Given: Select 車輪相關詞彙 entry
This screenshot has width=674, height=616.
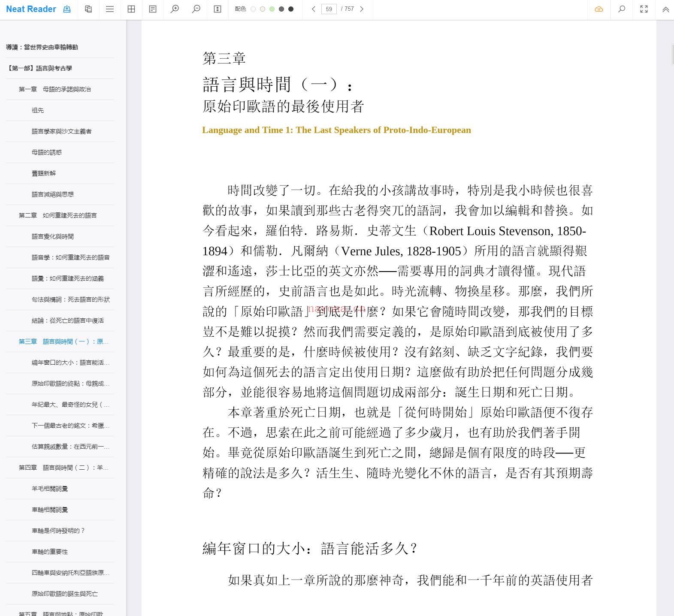Looking at the screenshot, I should coord(50,510).
